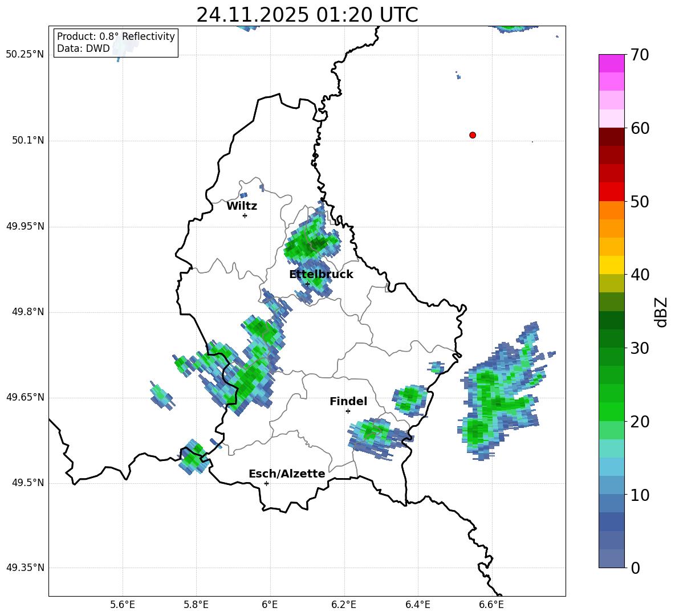Click the 49.35°N latitude label
The height and width of the screenshot is (616, 675).
25,568
